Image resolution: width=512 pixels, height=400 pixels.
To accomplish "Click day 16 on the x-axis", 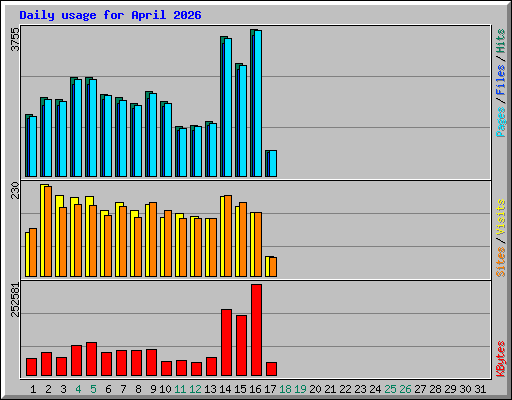I will tap(255, 389).
